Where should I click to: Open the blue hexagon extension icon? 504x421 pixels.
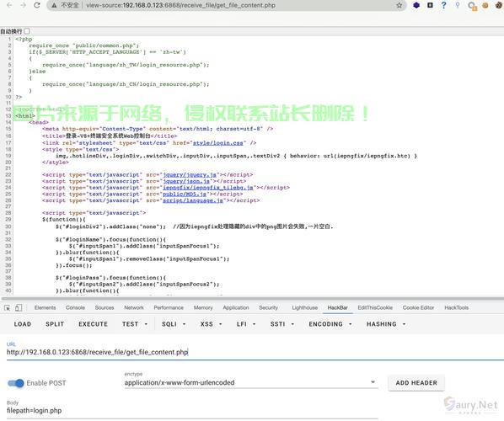click(x=416, y=5)
